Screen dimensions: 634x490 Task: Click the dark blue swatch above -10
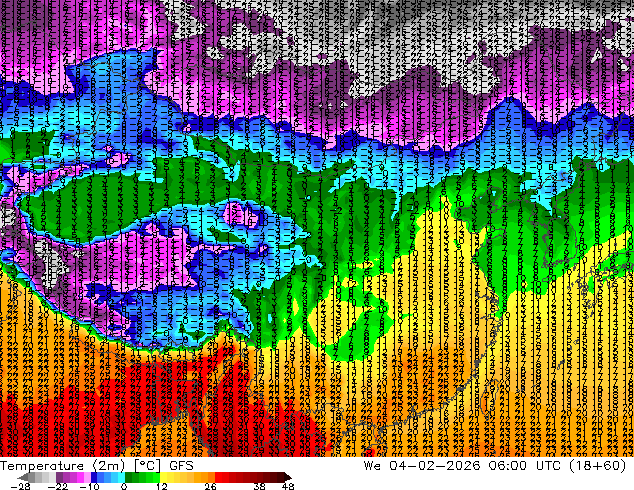point(94,477)
